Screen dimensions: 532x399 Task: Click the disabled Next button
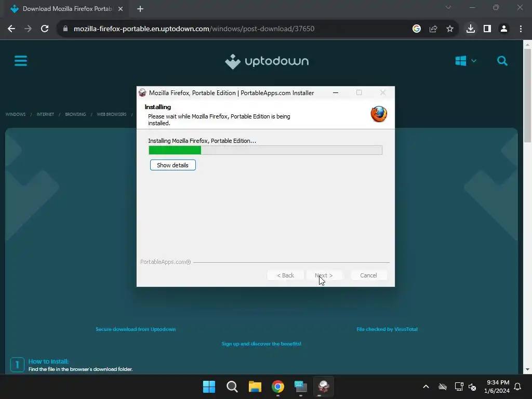pos(324,275)
